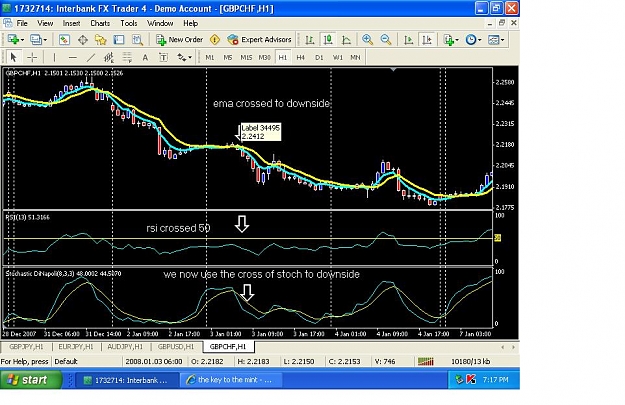Expand the Arrows tool dropdown arrow
Viewport: 625px width, 405px height.
(x=190, y=58)
